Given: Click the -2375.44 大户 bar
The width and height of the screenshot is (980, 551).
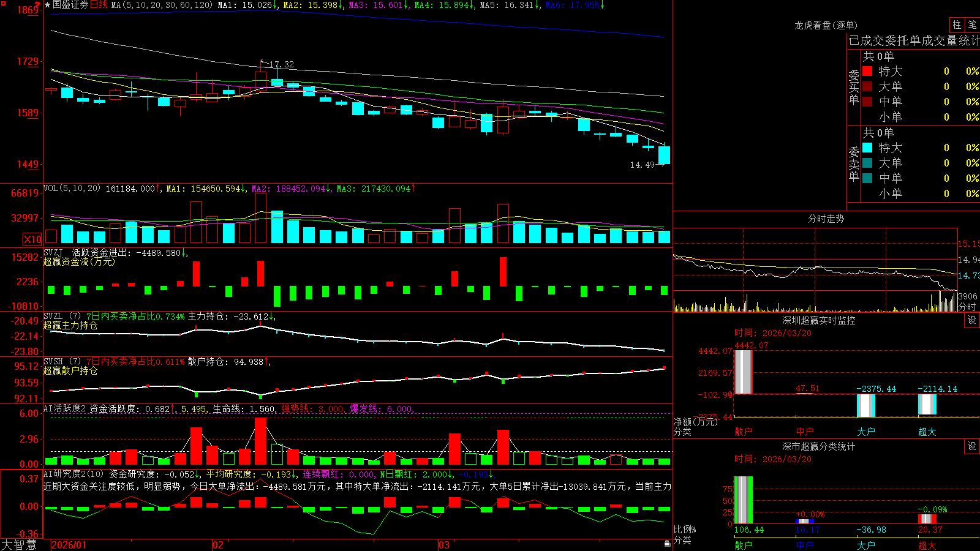Looking at the screenshot, I should (866, 405).
